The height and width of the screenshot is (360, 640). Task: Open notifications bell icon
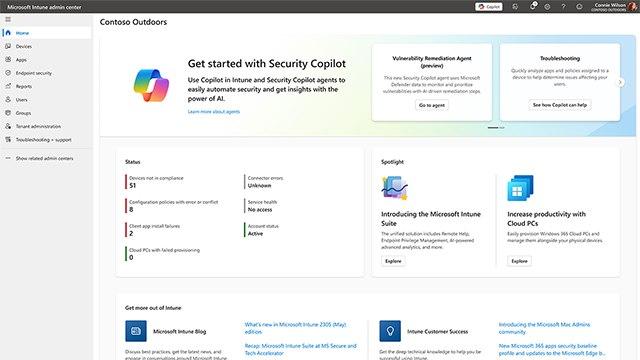(x=533, y=6)
